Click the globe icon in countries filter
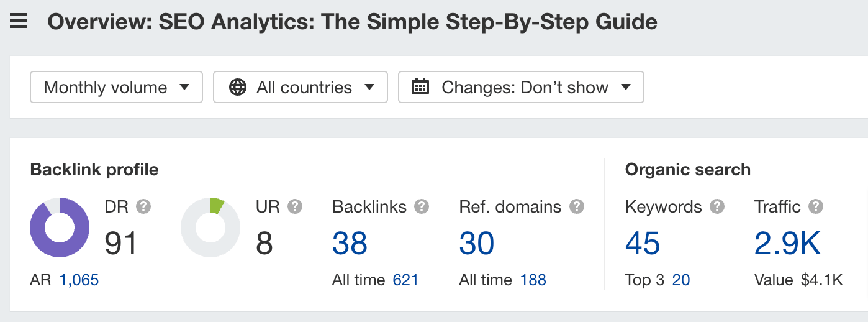 point(238,88)
